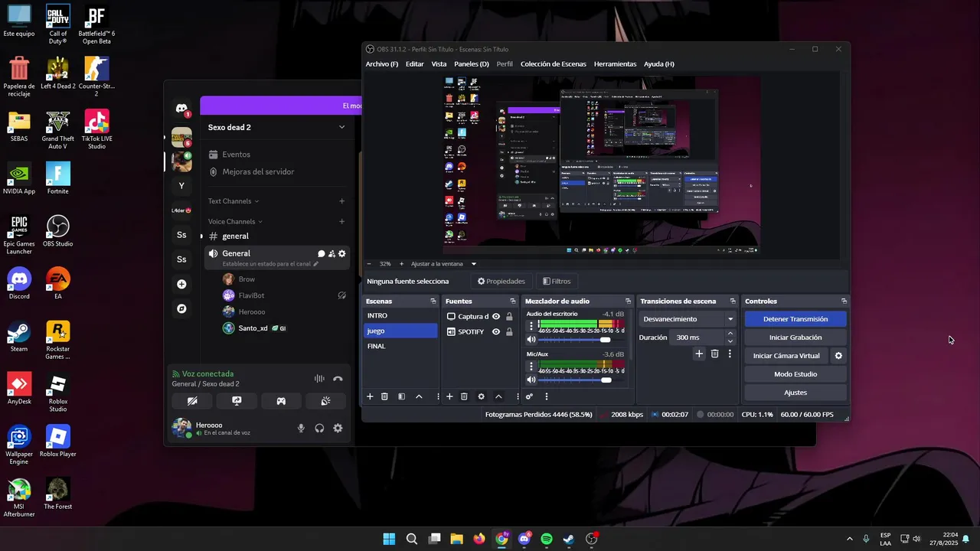The height and width of the screenshot is (551, 980).
Task: Remove transition with trash icon
Action: (x=714, y=354)
